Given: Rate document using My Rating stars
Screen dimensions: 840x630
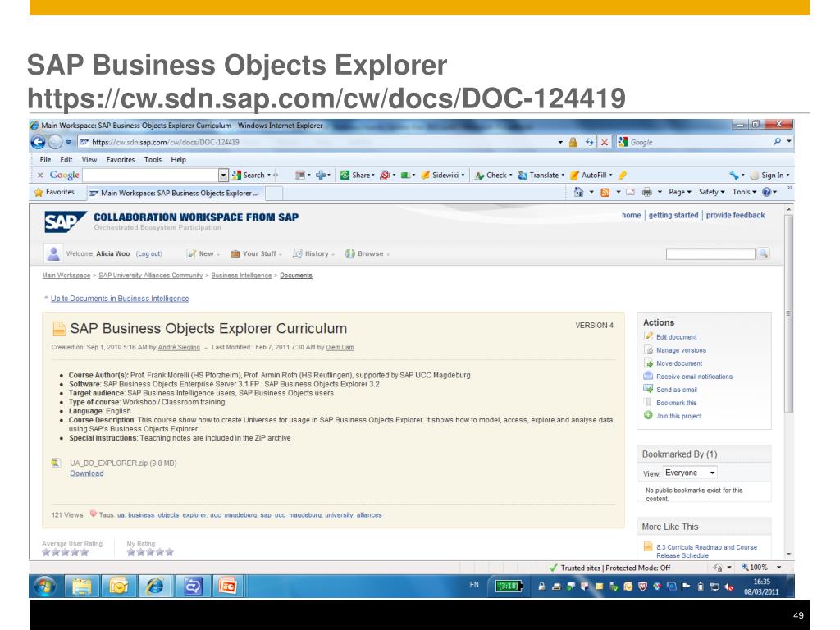Looking at the screenshot, I should pos(149,552).
